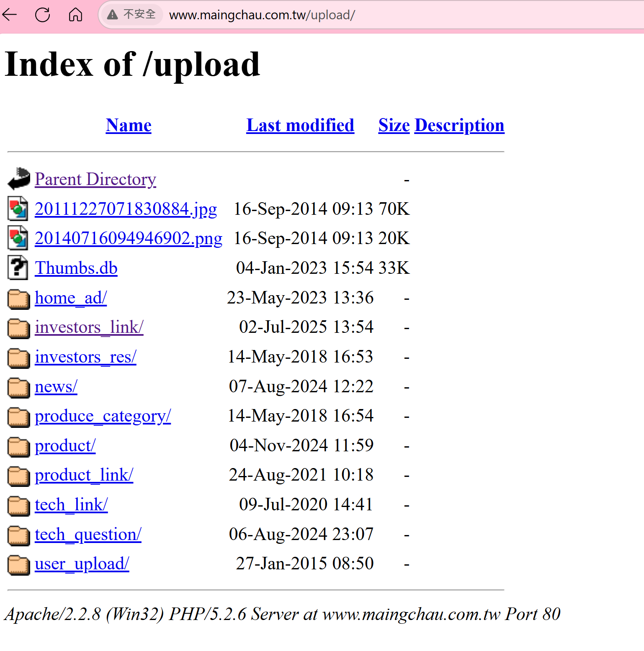
Task: Click the folder icon beside home_ad/
Action: [x=19, y=298]
